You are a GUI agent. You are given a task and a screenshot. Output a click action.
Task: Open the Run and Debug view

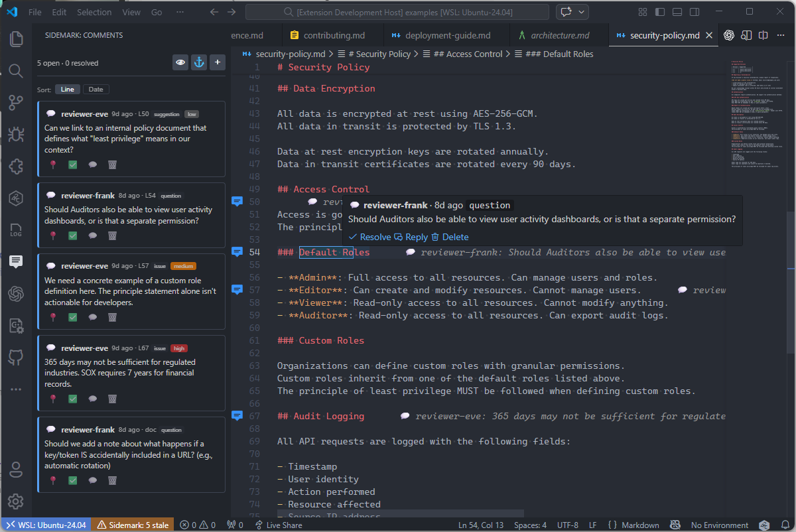point(16,134)
